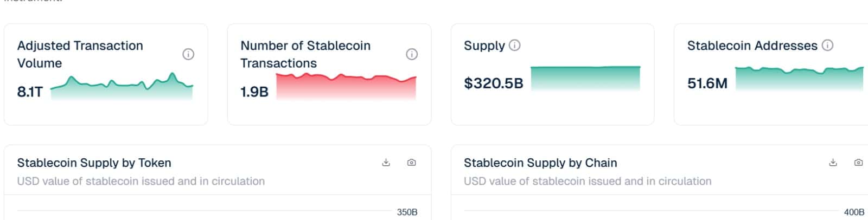This screenshot has width=868, height=220.
Task: Click the info icon next to Supply
Action: click(515, 46)
